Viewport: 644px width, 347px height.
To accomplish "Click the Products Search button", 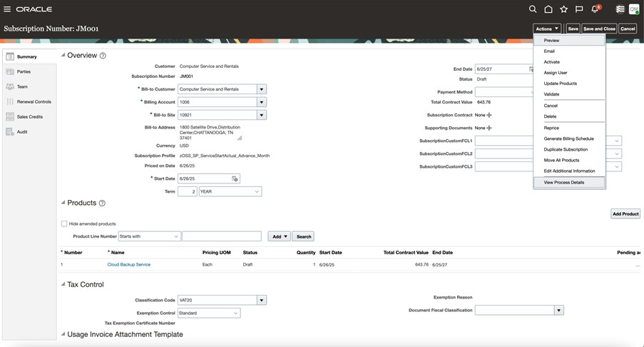I will (304, 236).
